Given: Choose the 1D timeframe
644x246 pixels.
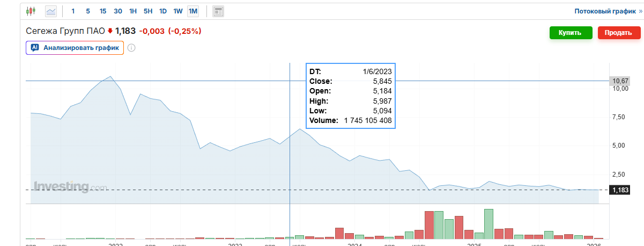Looking at the screenshot, I should click(x=163, y=11).
